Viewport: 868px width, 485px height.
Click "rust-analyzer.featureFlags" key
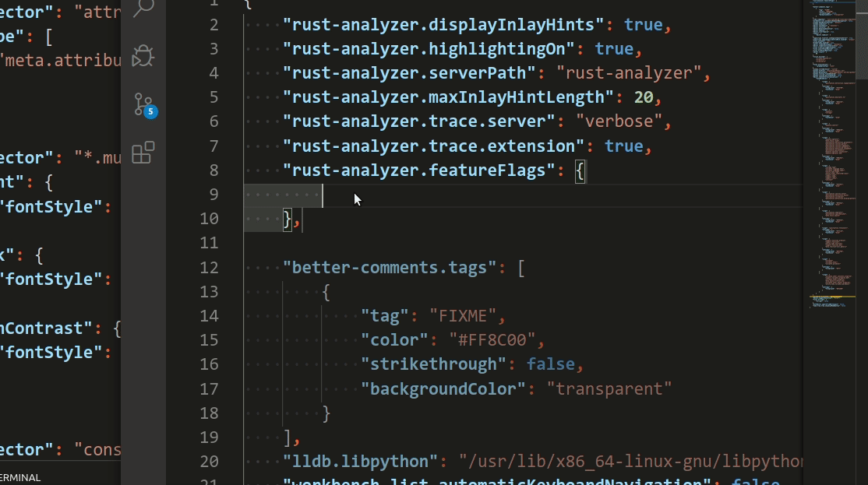(x=418, y=170)
